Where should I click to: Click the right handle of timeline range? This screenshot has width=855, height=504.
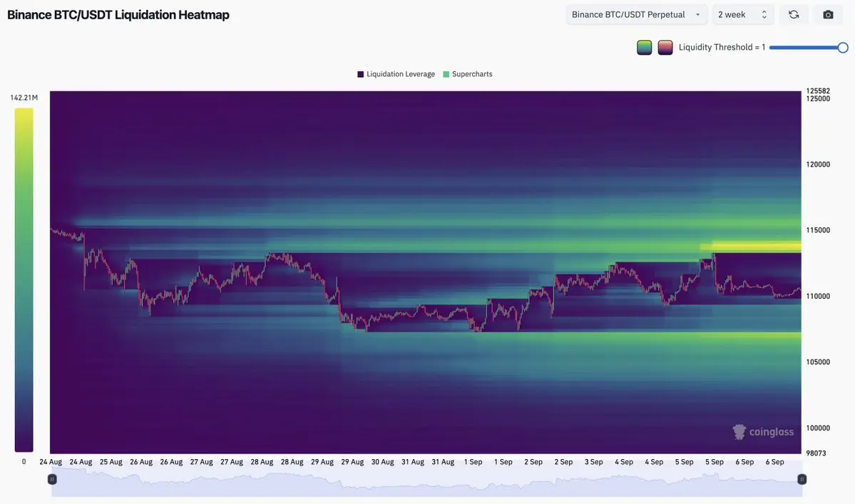[802, 480]
